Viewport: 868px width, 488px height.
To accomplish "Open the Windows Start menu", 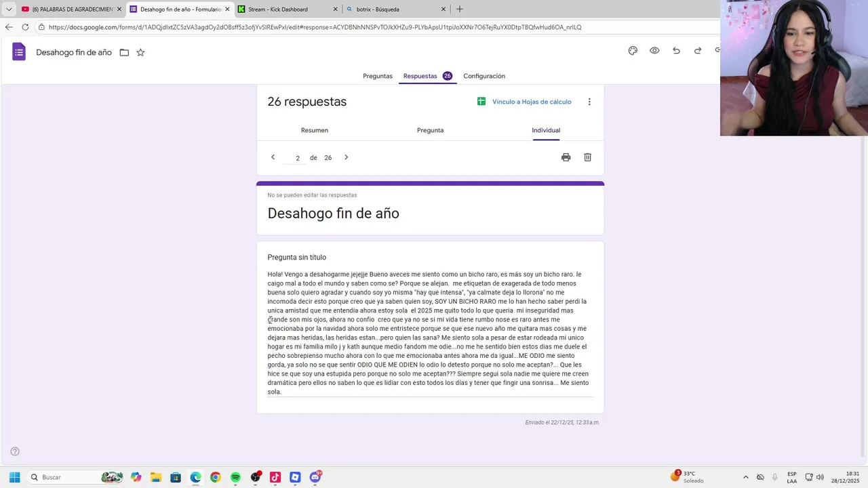I will pos(14,477).
